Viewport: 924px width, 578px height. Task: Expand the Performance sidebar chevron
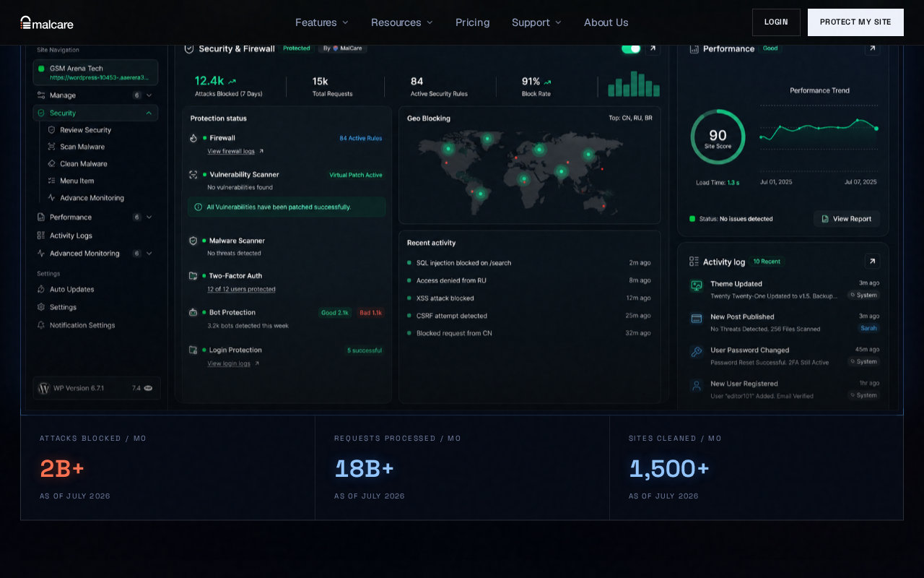149,217
